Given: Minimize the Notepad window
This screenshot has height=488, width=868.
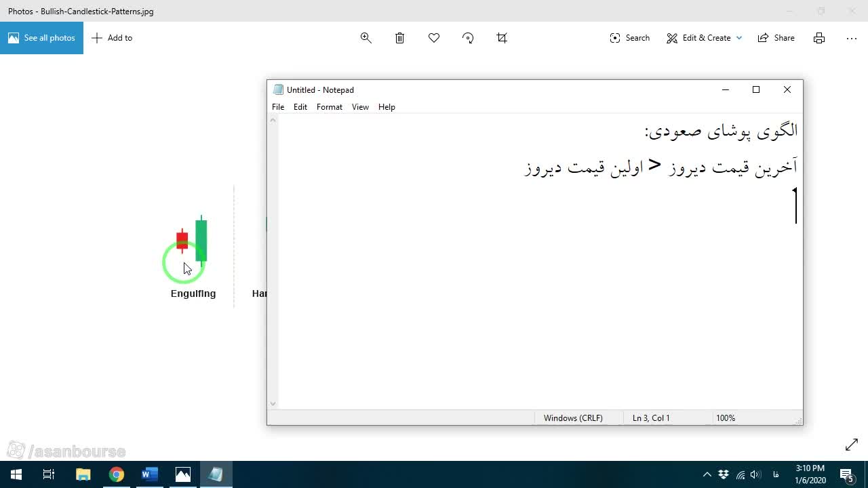Looking at the screenshot, I should [x=725, y=89].
